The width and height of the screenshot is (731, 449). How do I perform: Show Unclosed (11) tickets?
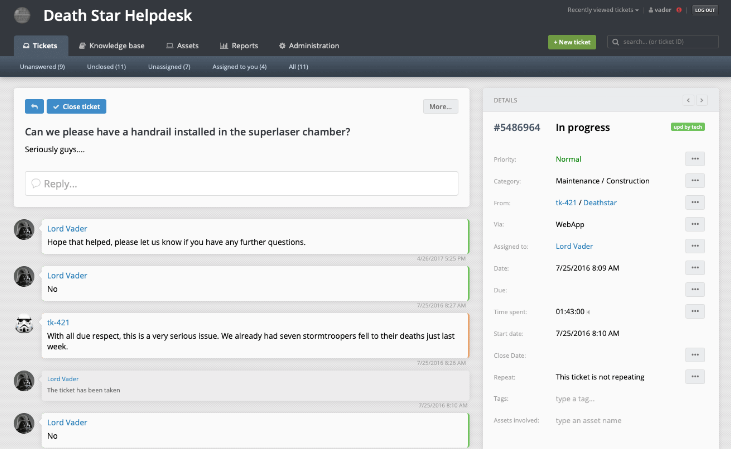(106, 67)
